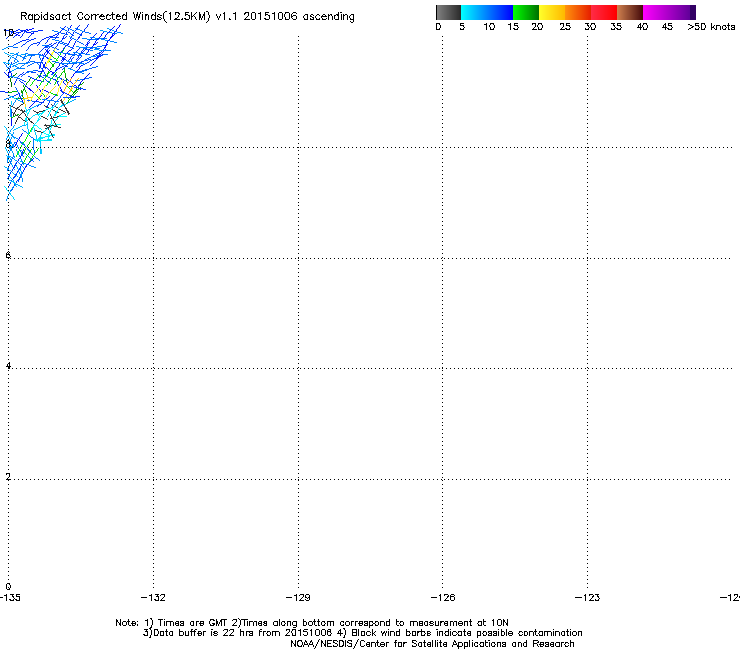Select the red 30-35 knots color segment

(x=604, y=12)
